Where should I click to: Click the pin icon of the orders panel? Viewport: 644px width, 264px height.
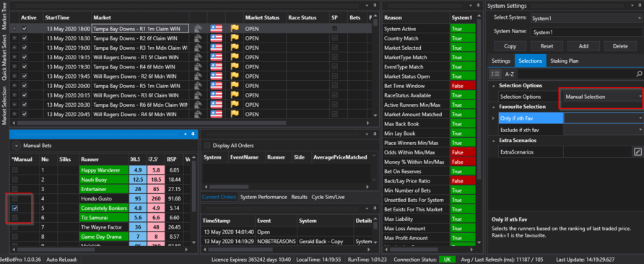click(375, 134)
